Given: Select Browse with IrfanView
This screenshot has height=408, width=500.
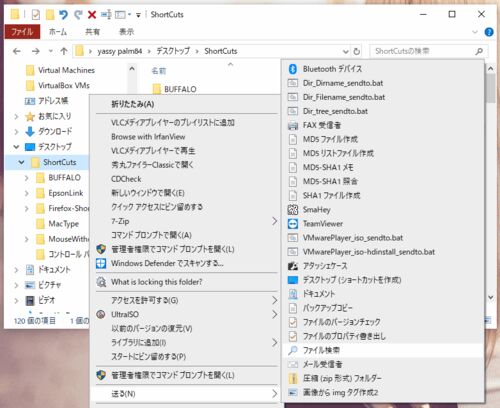Looking at the screenshot, I should tap(187, 137).
